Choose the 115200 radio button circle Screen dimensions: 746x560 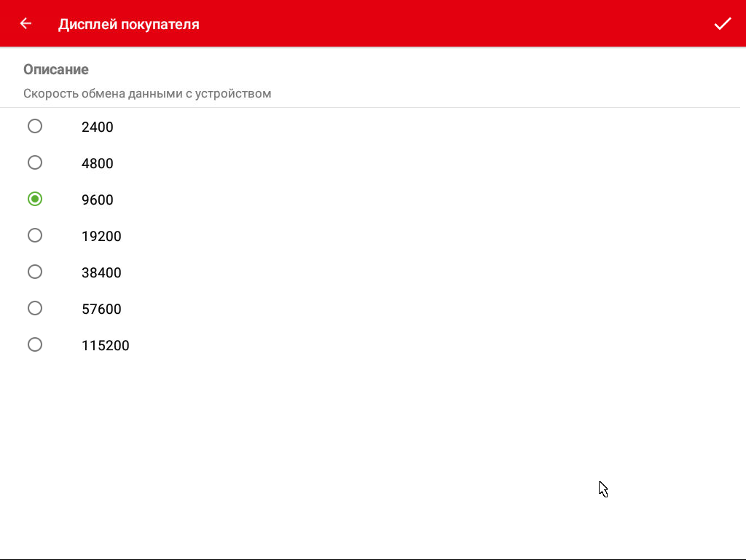point(35,345)
